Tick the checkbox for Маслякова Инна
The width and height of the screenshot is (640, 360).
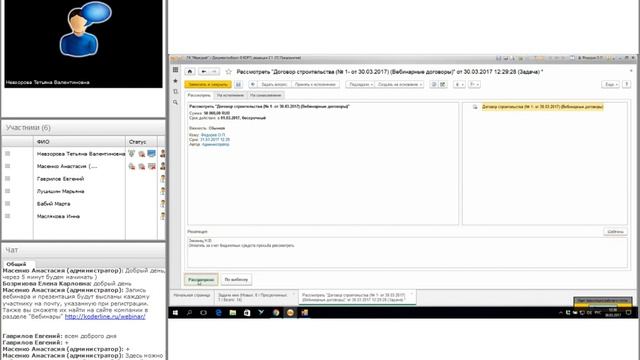point(7,216)
